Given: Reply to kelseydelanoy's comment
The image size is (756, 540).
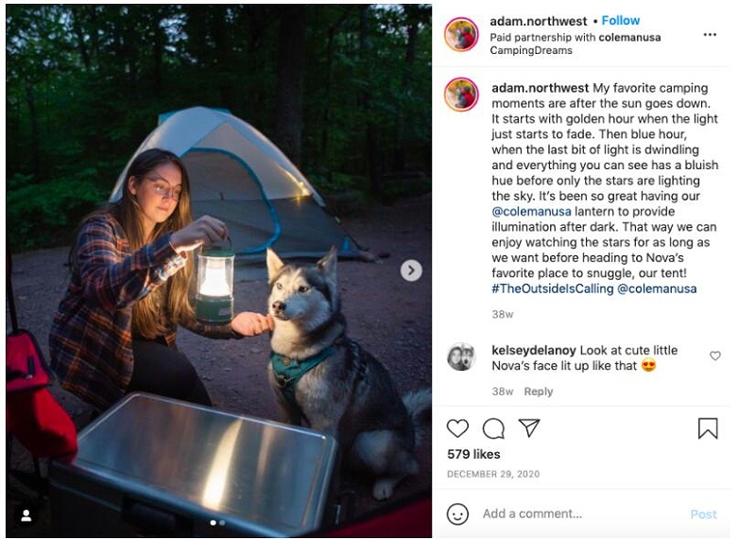Looking at the screenshot, I should click(x=539, y=392).
